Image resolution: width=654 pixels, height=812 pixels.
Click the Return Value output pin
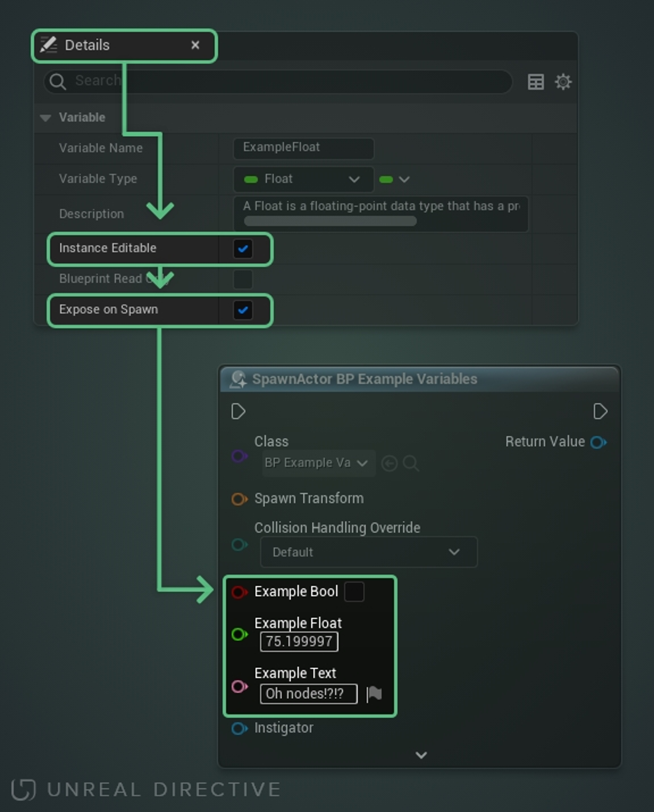pos(598,442)
